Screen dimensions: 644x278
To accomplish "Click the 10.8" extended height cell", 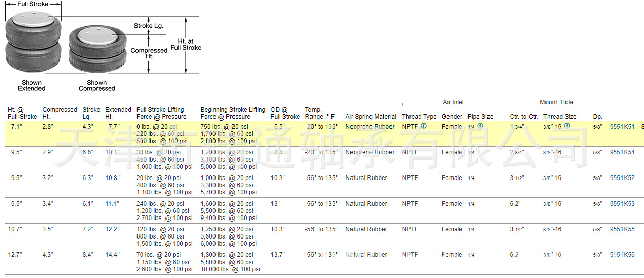I will (112, 178).
